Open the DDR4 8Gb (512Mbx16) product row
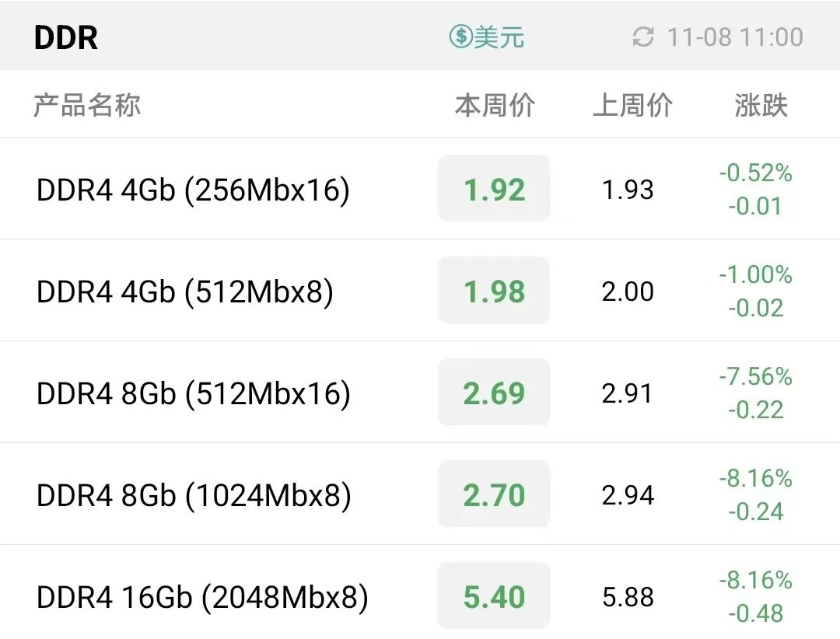 (420, 392)
